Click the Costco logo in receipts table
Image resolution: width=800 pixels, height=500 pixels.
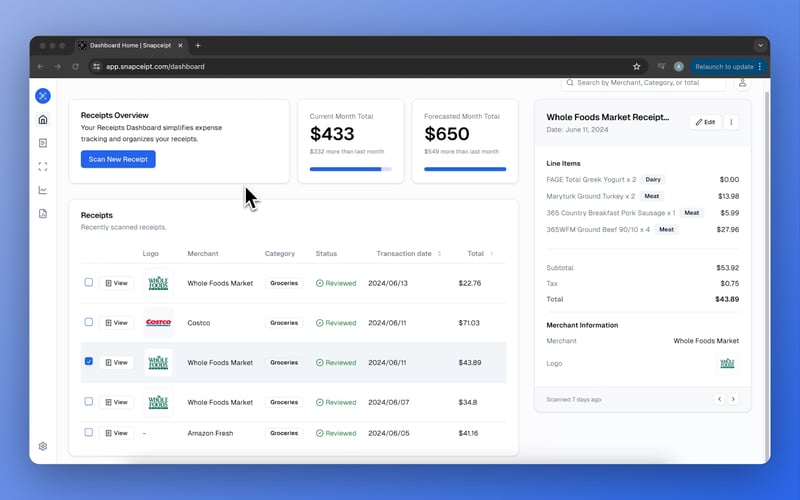pyautogui.click(x=158, y=322)
